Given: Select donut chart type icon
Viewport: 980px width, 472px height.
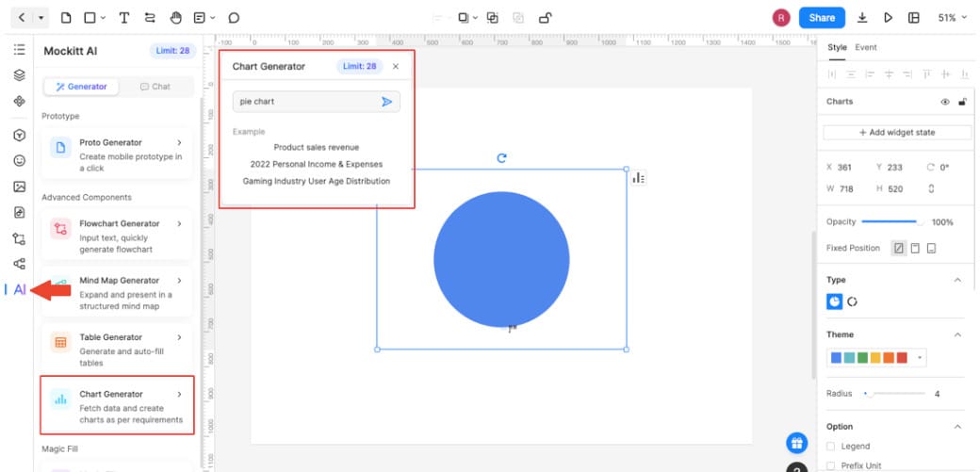Looking at the screenshot, I should click(x=852, y=302).
